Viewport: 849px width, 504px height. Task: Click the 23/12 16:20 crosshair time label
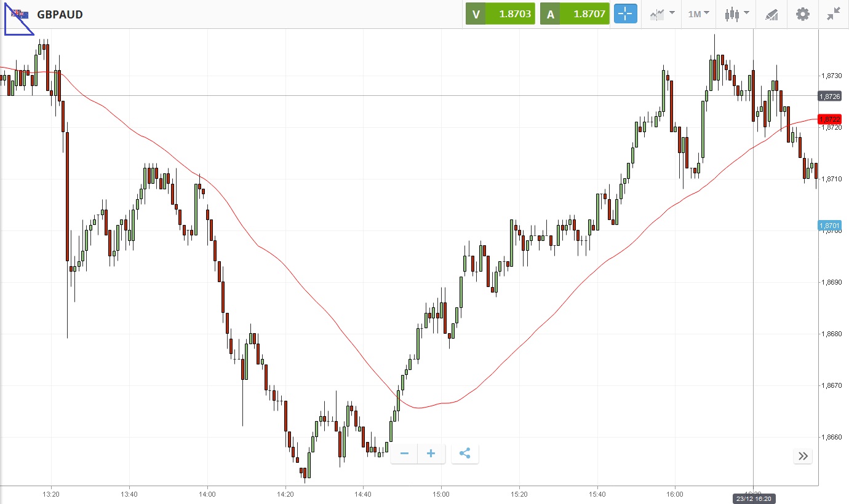[x=754, y=498]
